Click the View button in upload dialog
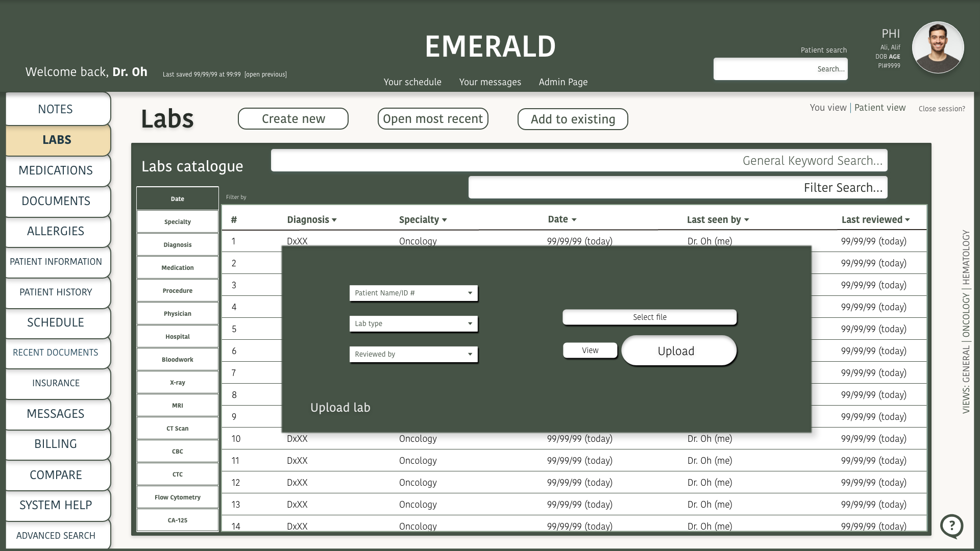Screen dimensions: 980x551 pyautogui.click(x=590, y=350)
